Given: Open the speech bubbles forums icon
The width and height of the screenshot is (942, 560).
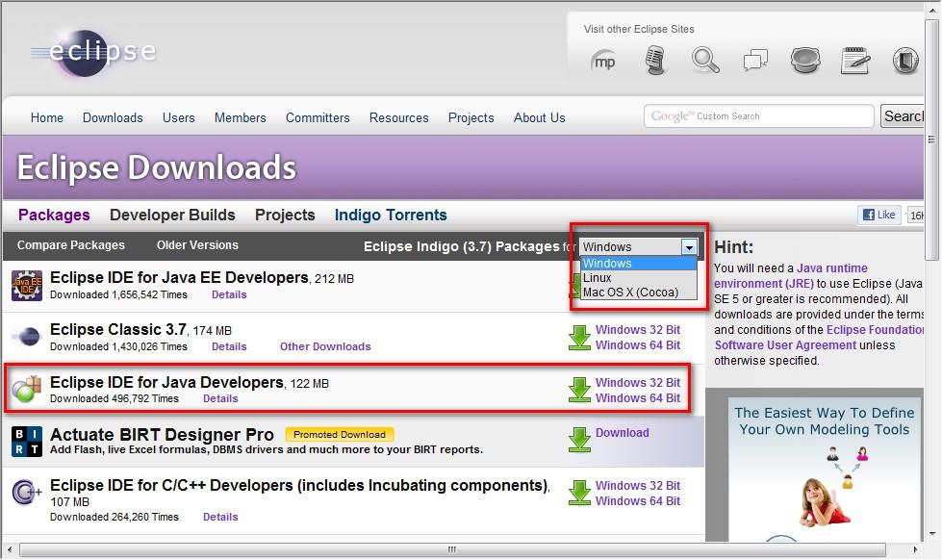Looking at the screenshot, I should click(x=755, y=61).
